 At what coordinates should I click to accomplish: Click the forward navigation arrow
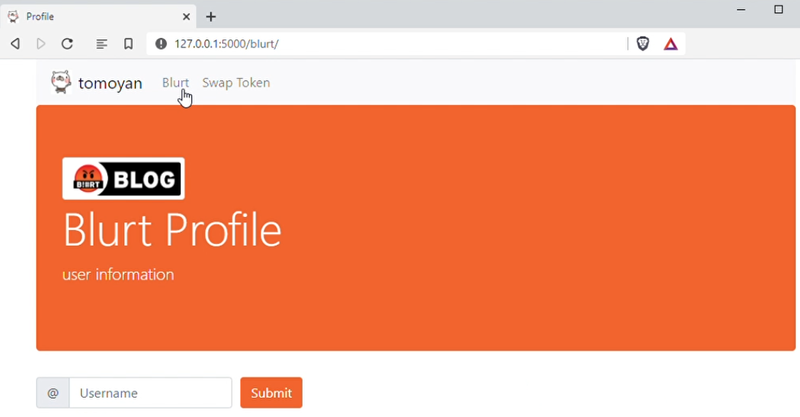pyautogui.click(x=41, y=44)
